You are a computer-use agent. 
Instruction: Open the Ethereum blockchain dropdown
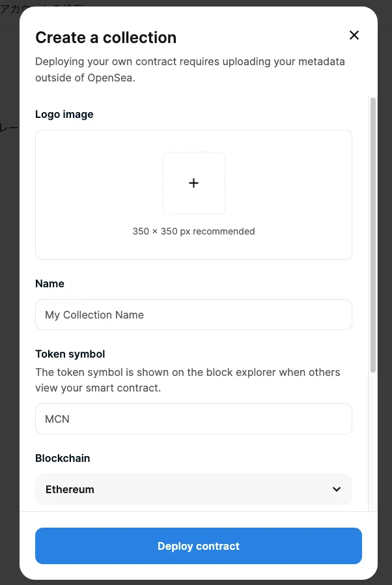click(193, 489)
